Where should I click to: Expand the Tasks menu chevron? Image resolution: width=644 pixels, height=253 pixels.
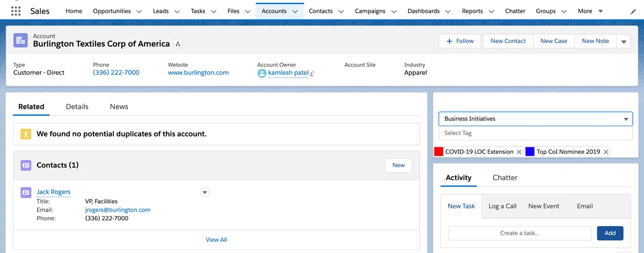click(x=214, y=11)
